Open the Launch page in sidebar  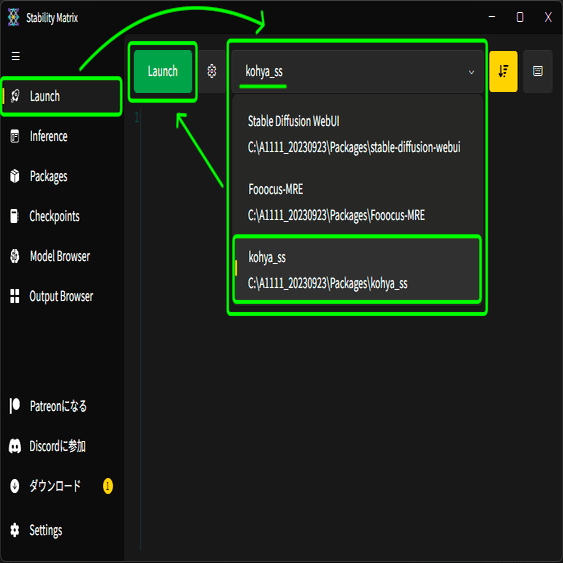pos(62,96)
